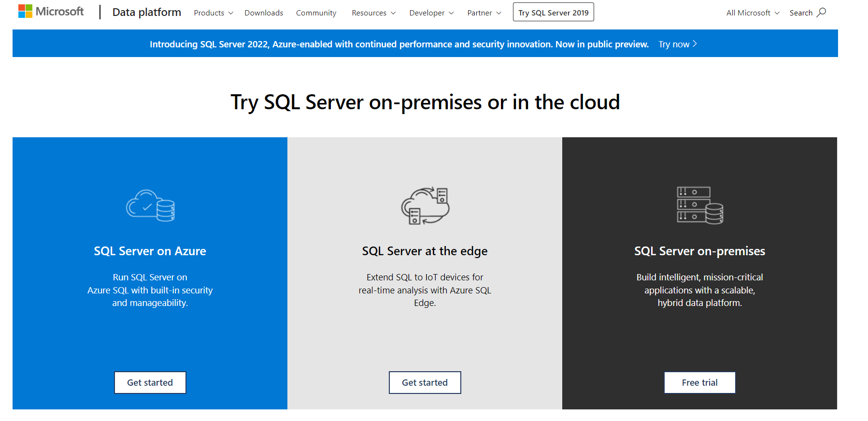Go to the Community page
The height and width of the screenshot is (421, 868).
[x=316, y=13]
